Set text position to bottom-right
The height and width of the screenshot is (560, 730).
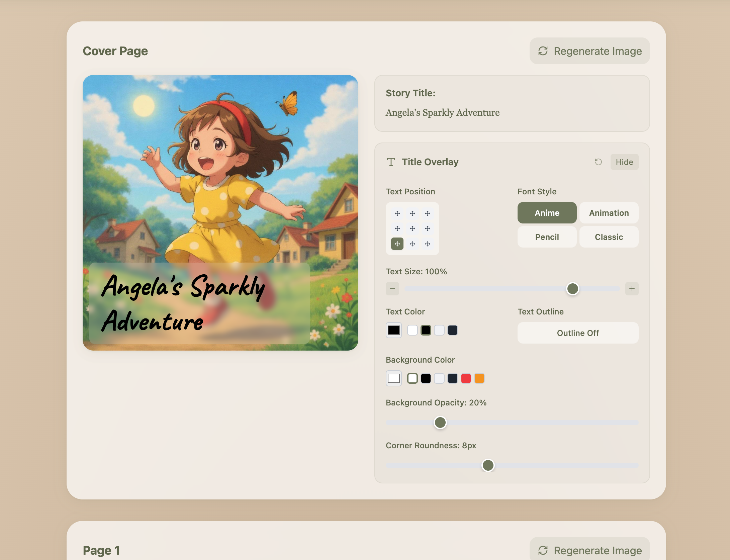pos(427,244)
